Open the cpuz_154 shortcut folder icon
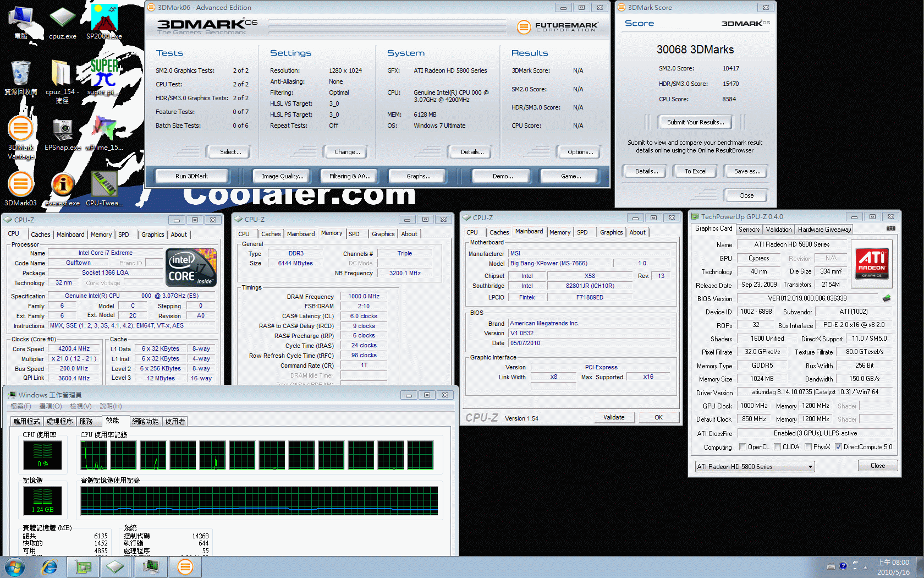Viewport: 924px width, 578px height. [x=62, y=81]
